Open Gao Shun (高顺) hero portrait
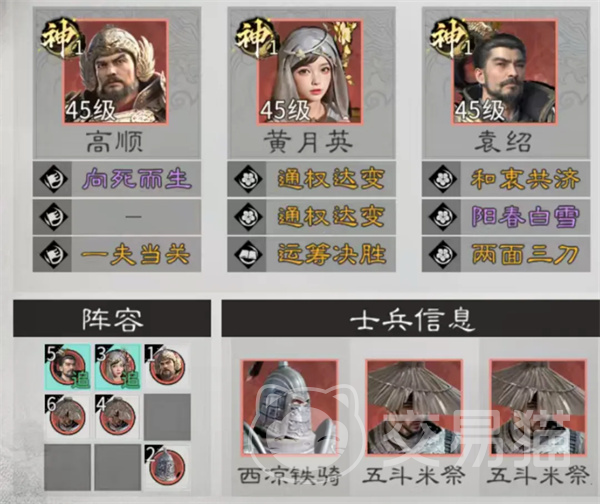Viewport: 600px width, 504px height. coord(116,72)
